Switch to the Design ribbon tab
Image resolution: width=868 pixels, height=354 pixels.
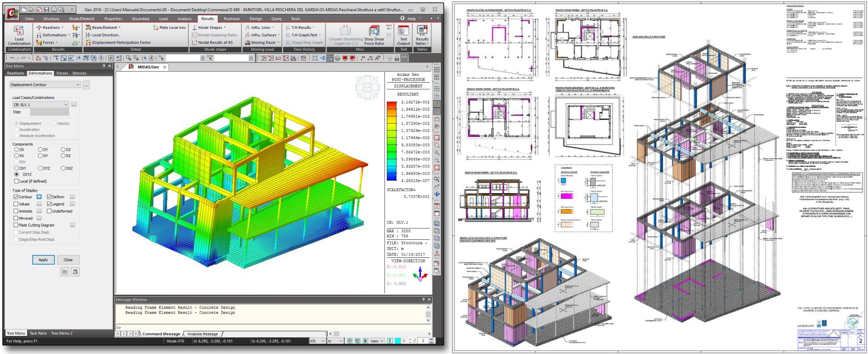click(256, 19)
